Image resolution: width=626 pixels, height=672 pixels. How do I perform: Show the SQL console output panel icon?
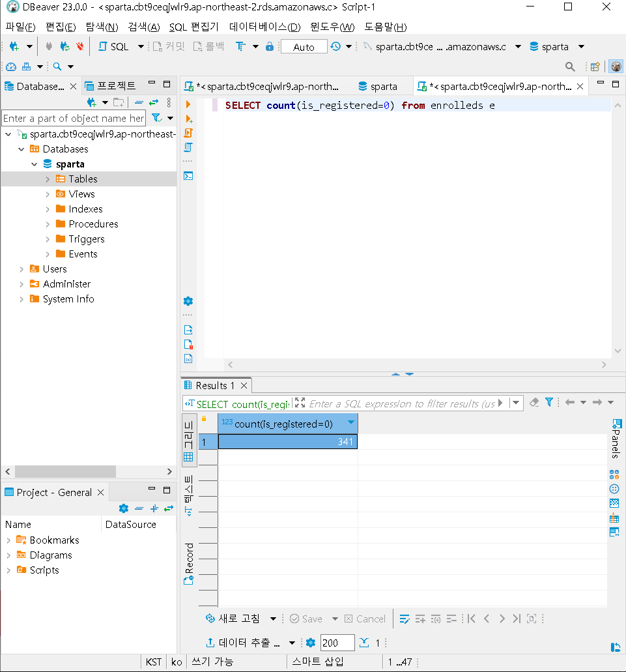[x=188, y=176]
